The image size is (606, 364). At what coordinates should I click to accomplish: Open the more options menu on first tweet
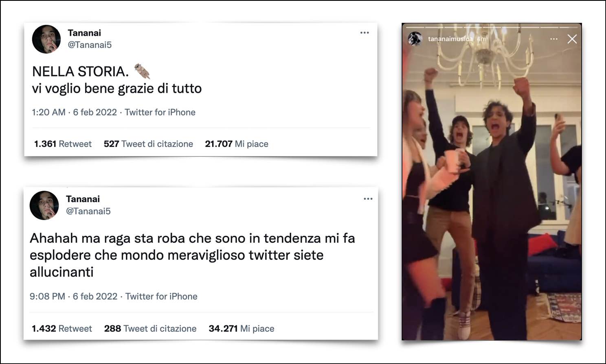pos(364,33)
